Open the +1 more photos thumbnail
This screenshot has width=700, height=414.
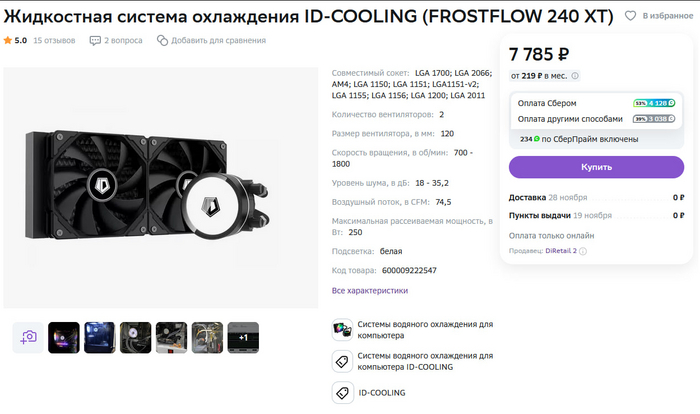[243, 338]
